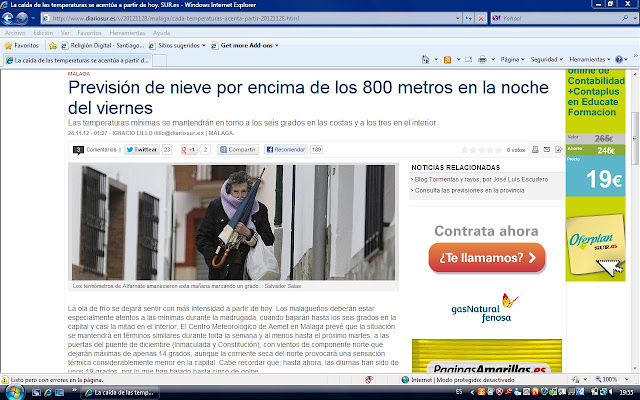Click into the Yahoo search box
The width and height of the screenshot is (640, 400).
click(x=559, y=18)
